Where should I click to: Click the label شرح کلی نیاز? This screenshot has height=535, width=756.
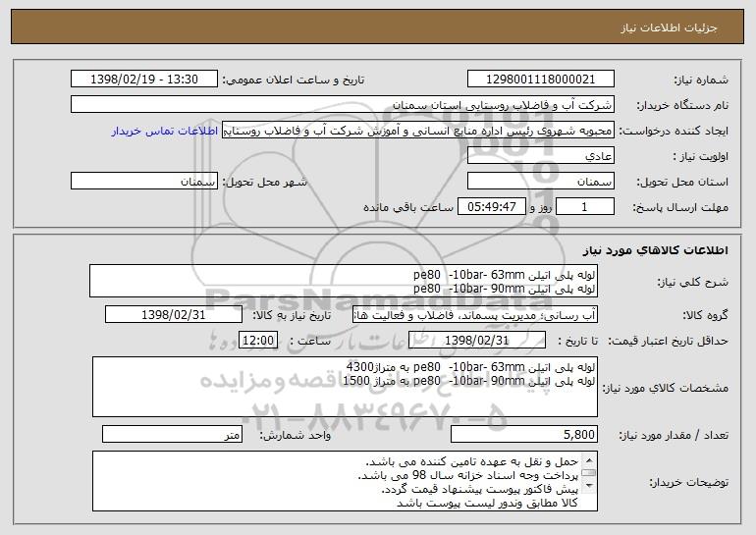(x=693, y=282)
